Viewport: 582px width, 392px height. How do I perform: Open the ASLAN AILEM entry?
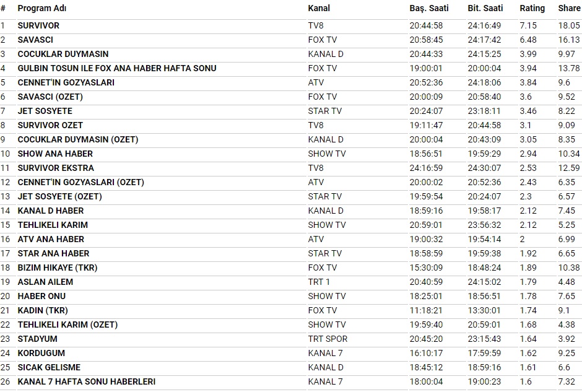45,282
